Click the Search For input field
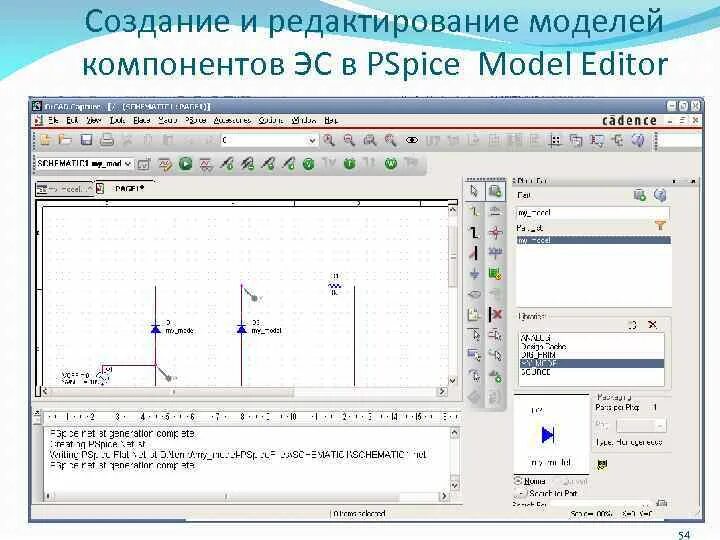720x540 pixels. click(x=601, y=504)
